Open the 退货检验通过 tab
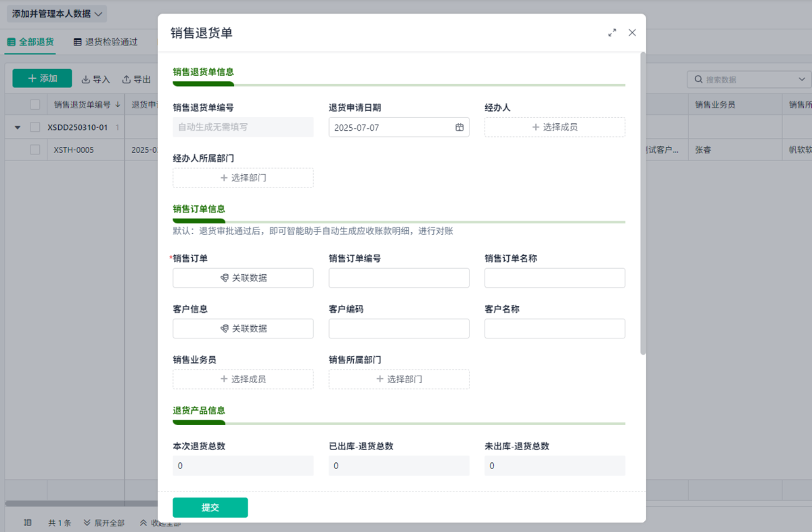Screen dimensions: 812x532 pyautogui.click(x=106, y=42)
